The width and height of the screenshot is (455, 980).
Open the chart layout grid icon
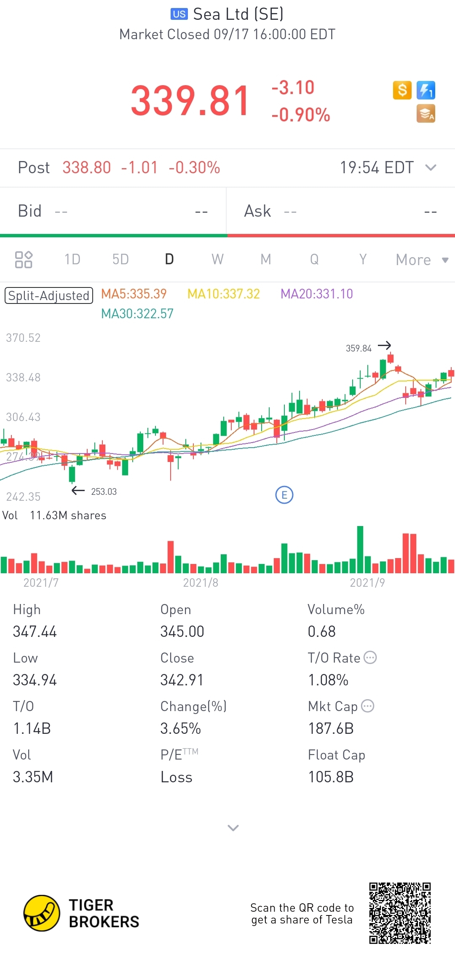click(x=24, y=259)
